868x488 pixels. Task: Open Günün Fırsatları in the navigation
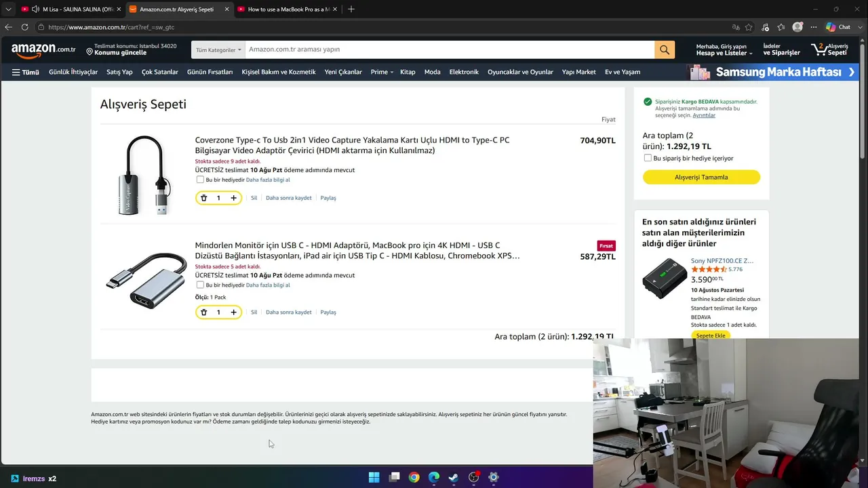coord(210,72)
